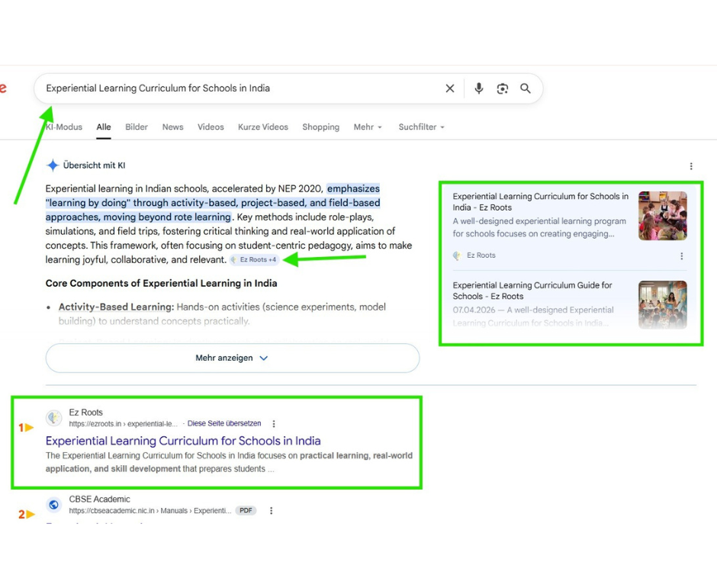
Task: Click the Ez Roots label in the source card
Action: click(481, 255)
